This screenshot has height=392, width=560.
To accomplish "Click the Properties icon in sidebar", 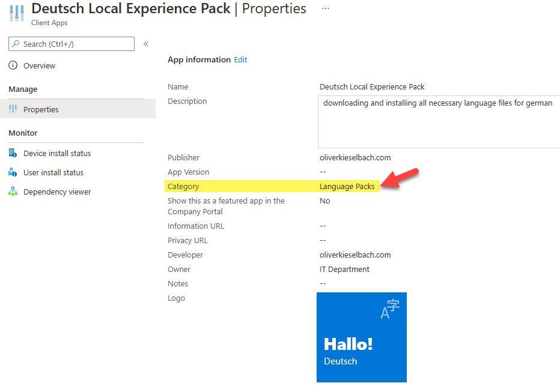I will (x=14, y=109).
